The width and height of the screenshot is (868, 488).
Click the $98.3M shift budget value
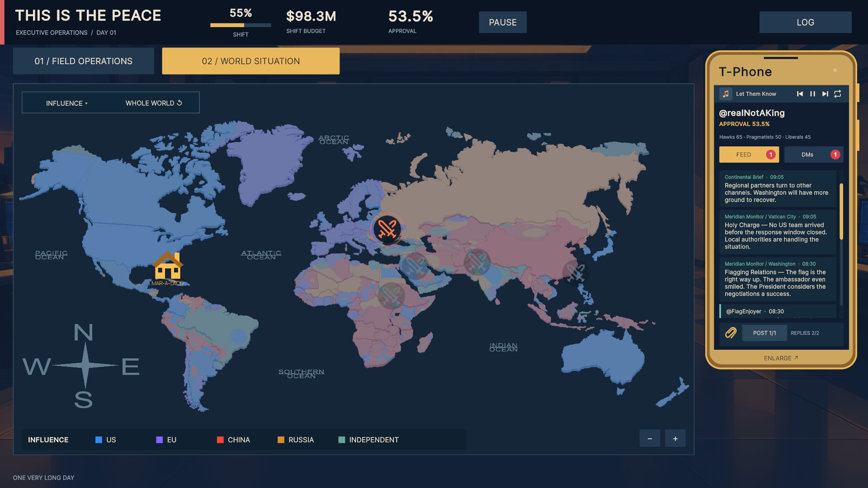coord(311,16)
